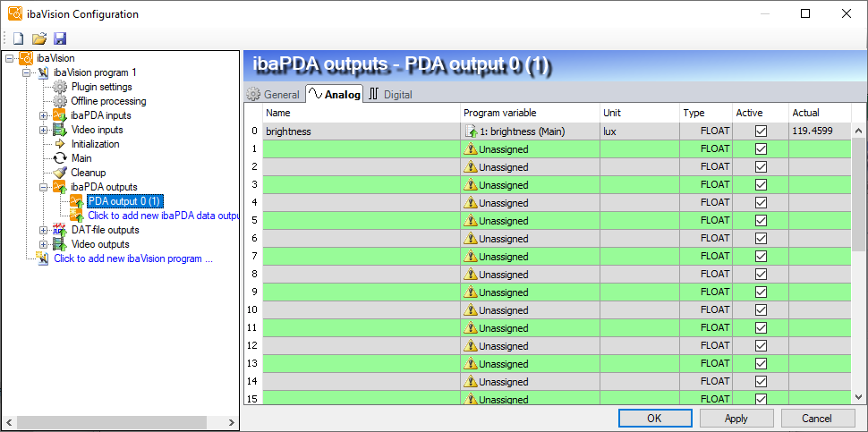Sort by the Program variable column header
868x432 pixels.
[530, 113]
